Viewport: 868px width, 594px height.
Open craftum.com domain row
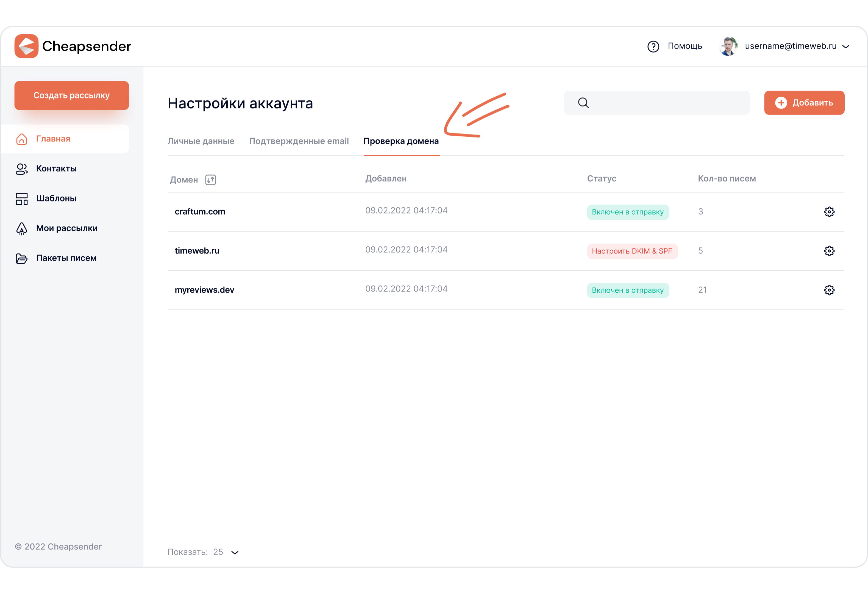(506, 212)
